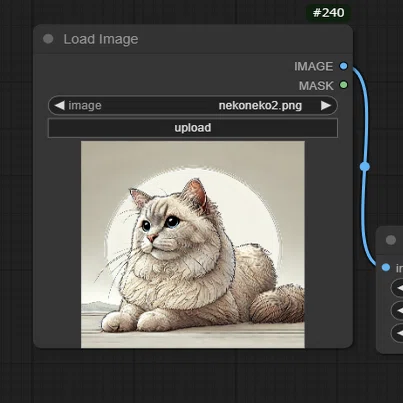Open the nekoneko2.png image file selector

pos(193,105)
